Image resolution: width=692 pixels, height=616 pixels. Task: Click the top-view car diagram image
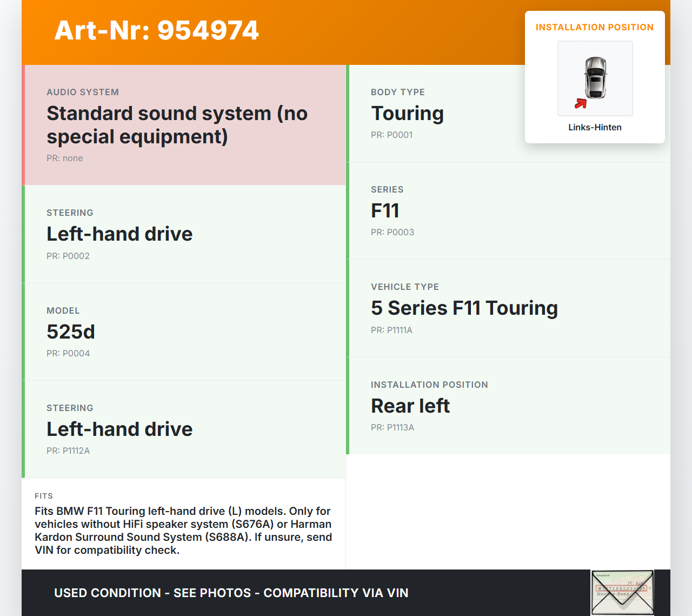595,78
